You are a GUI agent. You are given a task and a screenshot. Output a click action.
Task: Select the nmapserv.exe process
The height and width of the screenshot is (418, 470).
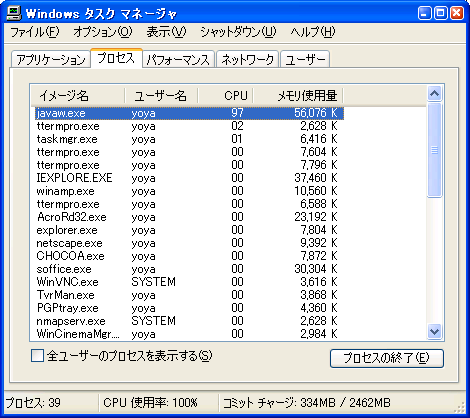pos(189,321)
